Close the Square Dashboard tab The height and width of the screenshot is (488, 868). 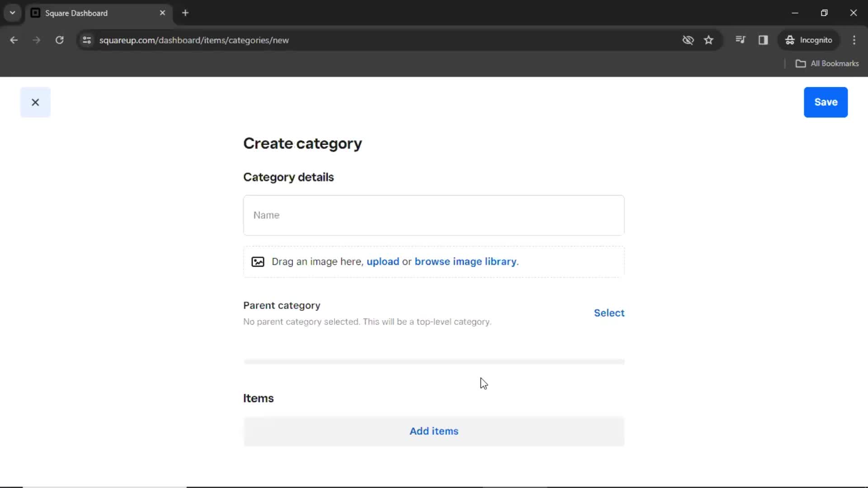162,13
